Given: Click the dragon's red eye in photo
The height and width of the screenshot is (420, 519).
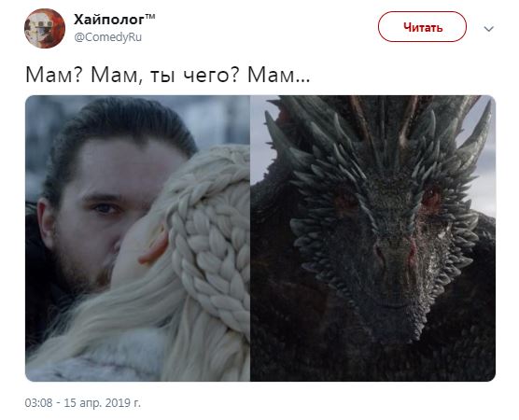Looking at the screenshot, I should (431, 198).
